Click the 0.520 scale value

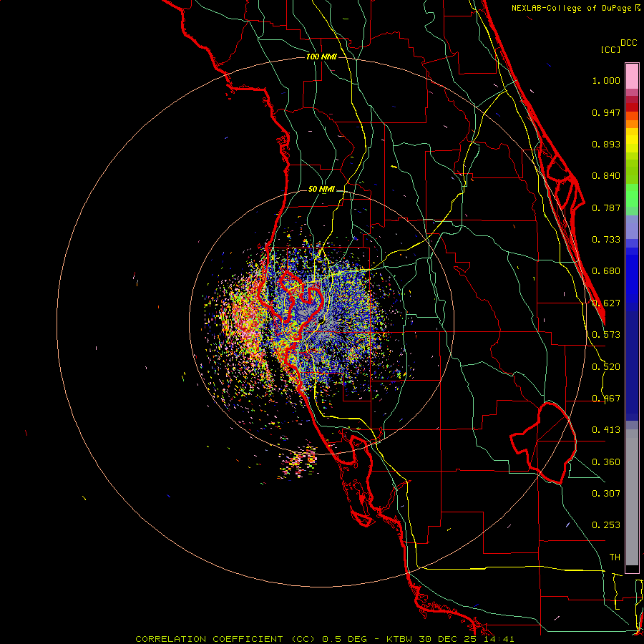click(x=606, y=367)
